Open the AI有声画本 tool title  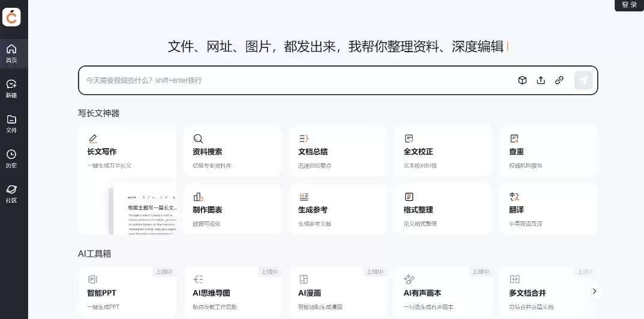coord(422,293)
